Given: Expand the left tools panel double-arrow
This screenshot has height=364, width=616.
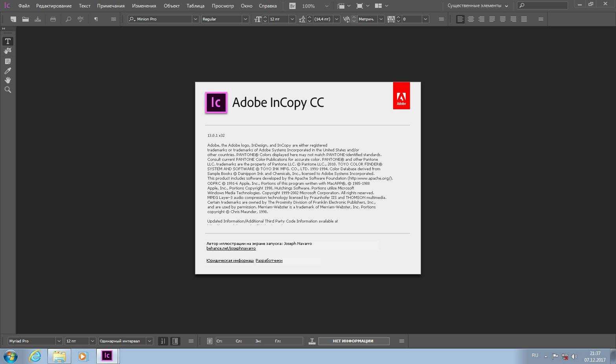Looking at the screenshot, I should pyautogui.click(x=4, y=29).
